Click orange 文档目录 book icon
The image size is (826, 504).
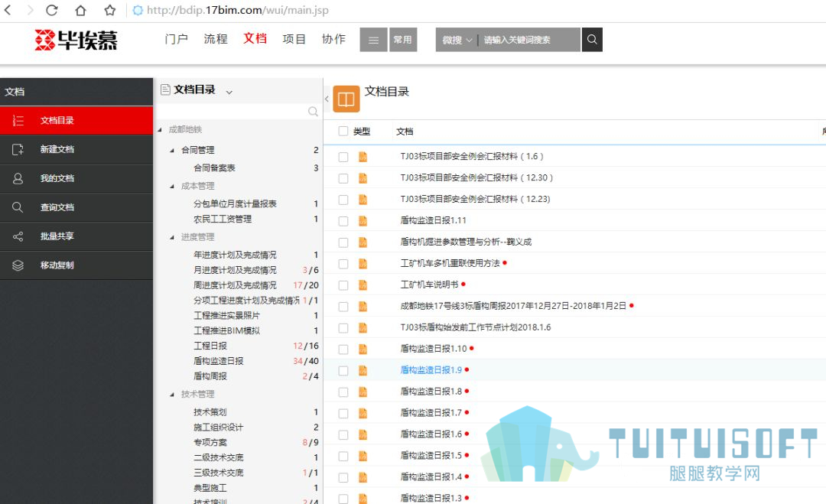346,99
